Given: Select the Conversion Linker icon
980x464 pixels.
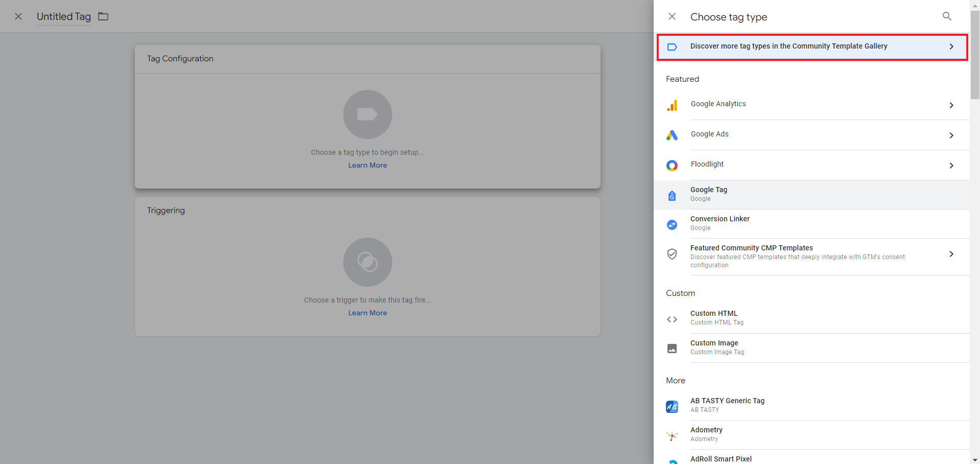Looking at the screenshot, I should coord(672,224).
